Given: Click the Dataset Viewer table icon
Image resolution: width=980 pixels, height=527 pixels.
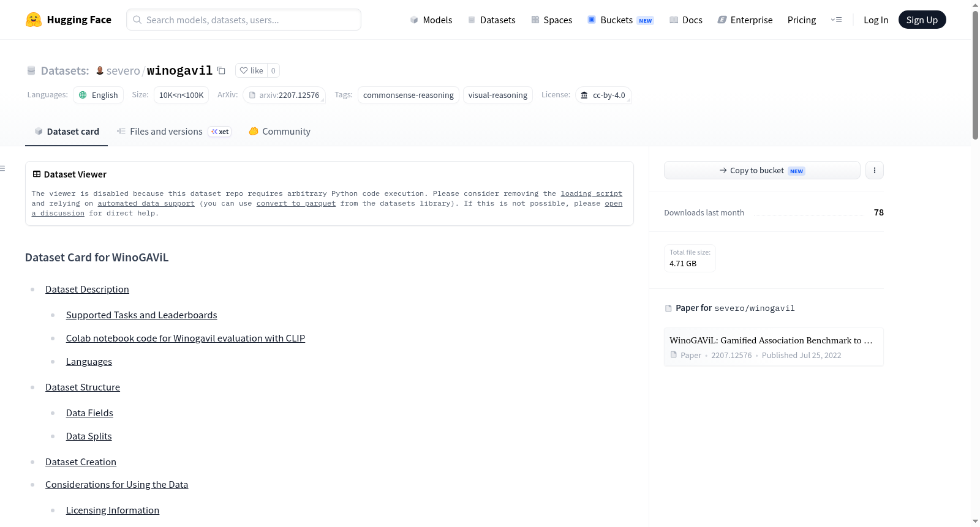Looking at the screenshot, I should 37,174.
